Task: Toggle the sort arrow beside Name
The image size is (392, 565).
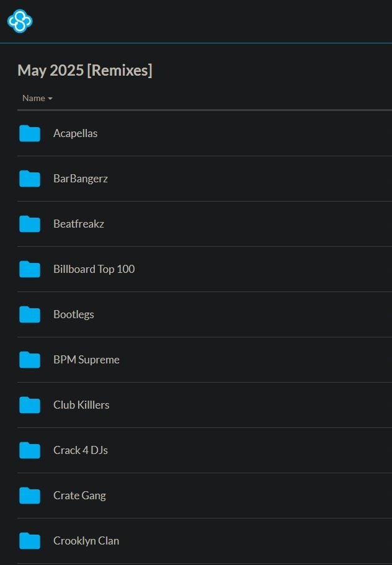Action: click(50, 99)
